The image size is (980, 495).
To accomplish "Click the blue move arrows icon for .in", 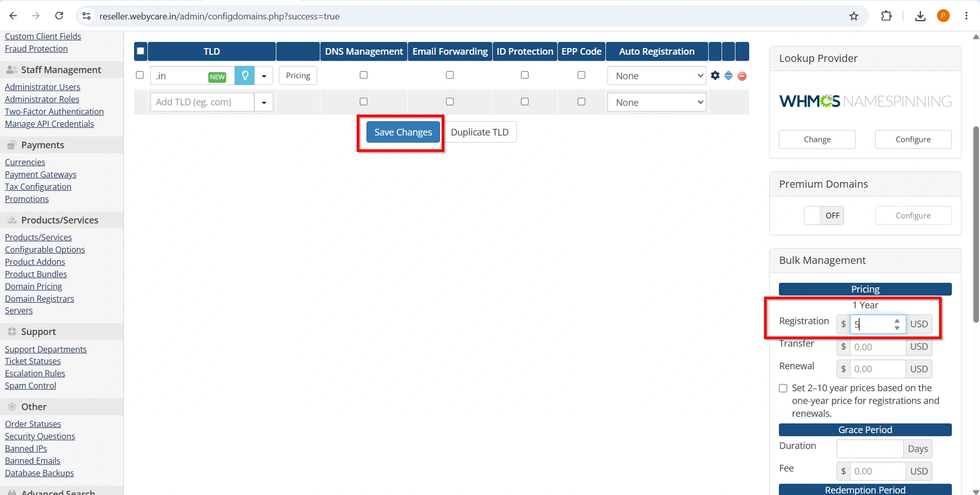I will click(x=728, y=76).
